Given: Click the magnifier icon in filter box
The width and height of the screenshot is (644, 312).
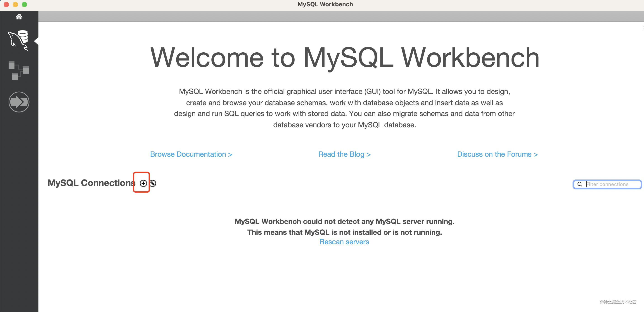Looking at the screenshot, I should [x=580, y=184].
